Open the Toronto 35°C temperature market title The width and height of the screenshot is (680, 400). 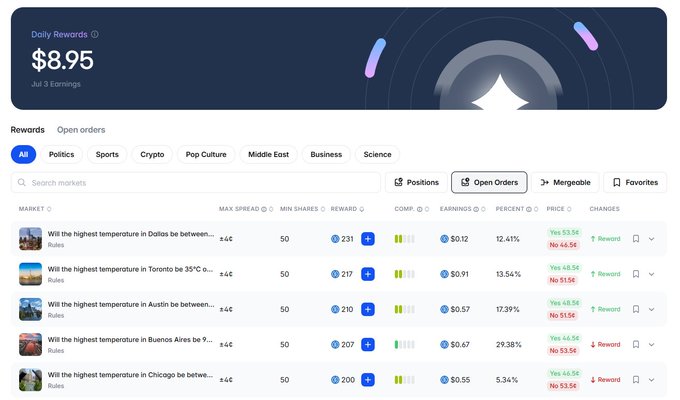130,269
